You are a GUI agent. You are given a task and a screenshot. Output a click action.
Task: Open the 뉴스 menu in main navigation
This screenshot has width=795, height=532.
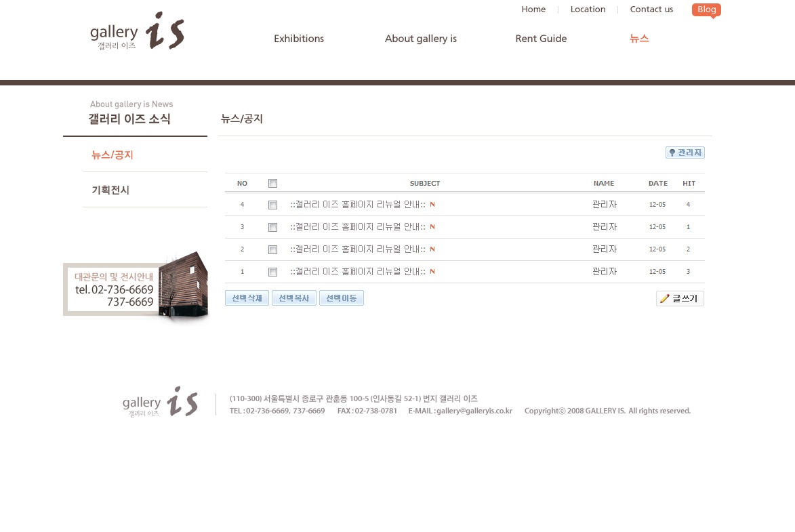[639, 39]
